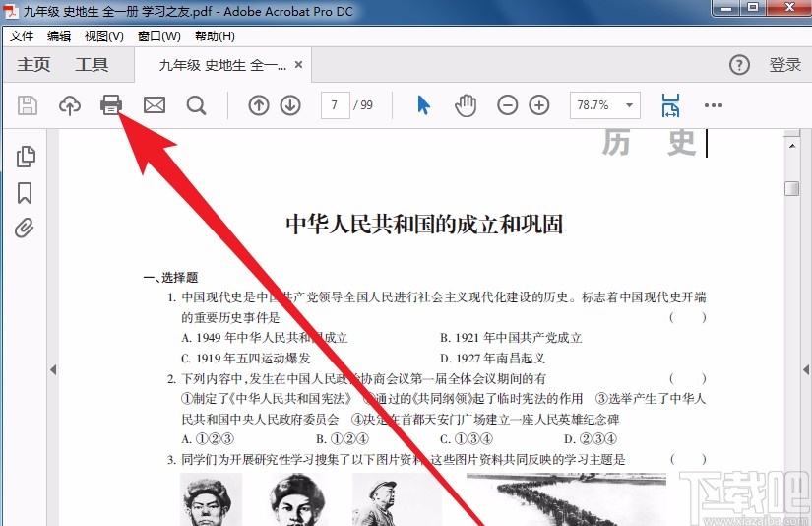Upload the file via cloud icon
Viewport: 812px width, 526px height.
click(70, 105)
